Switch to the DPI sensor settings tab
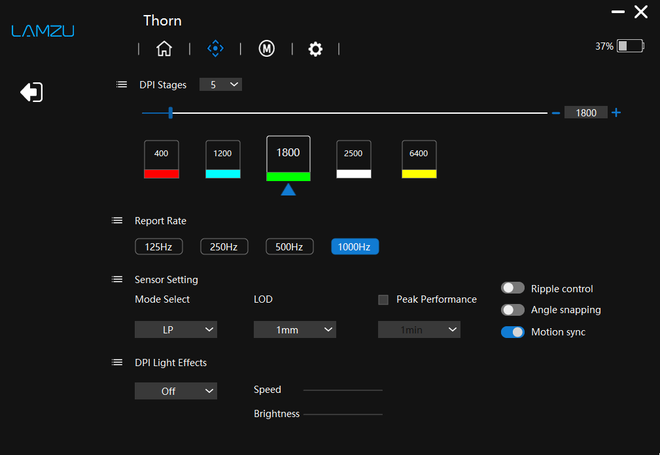The width and height of the screenshot is (660, 455). [x=215, y=48]
